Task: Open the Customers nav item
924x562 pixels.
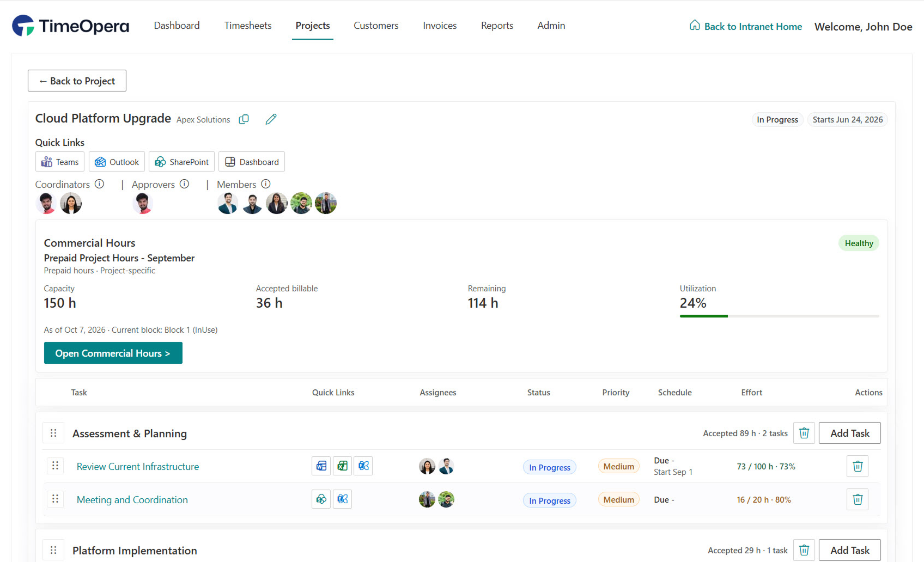Action: 376,26
